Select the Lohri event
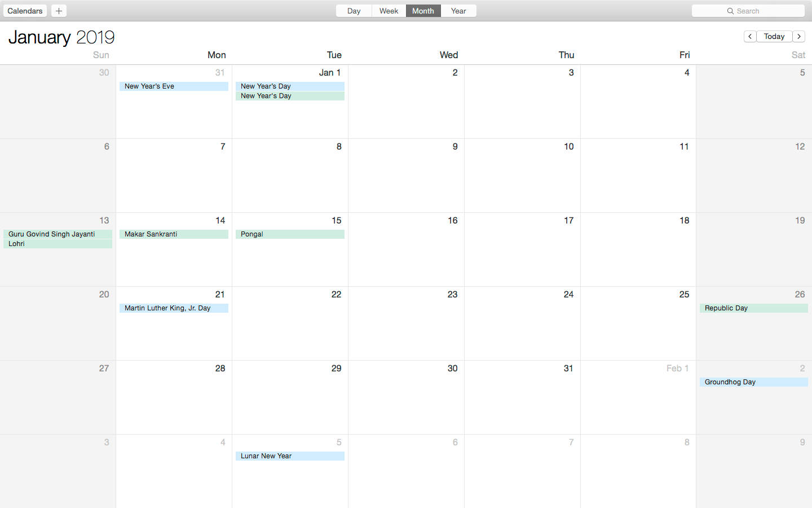 [58, 244]
